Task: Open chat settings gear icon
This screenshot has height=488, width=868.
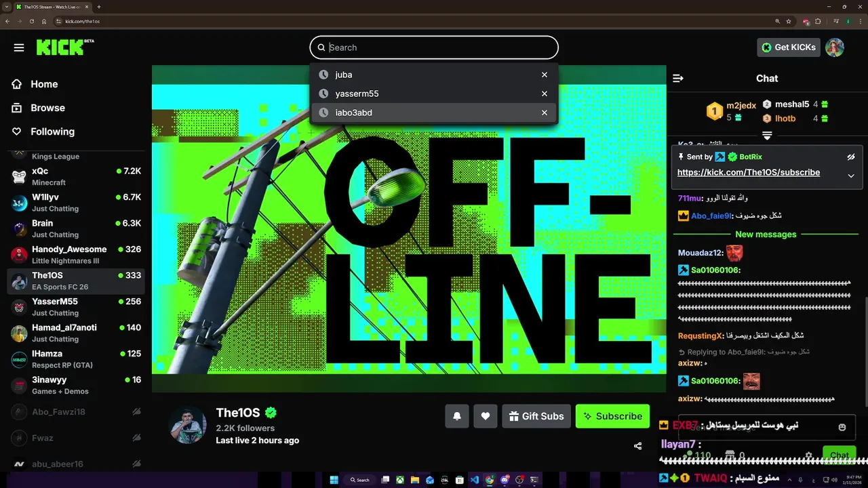Action: point(808,455)
